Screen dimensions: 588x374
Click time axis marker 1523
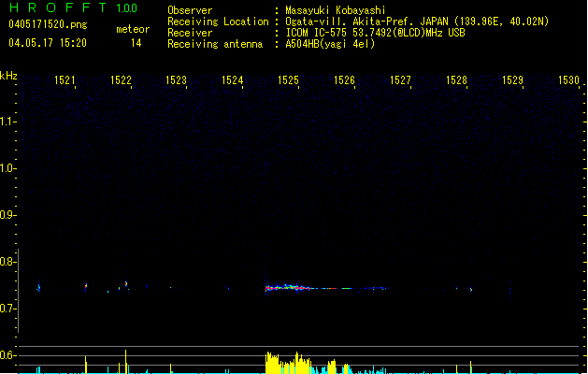point(176,80)
